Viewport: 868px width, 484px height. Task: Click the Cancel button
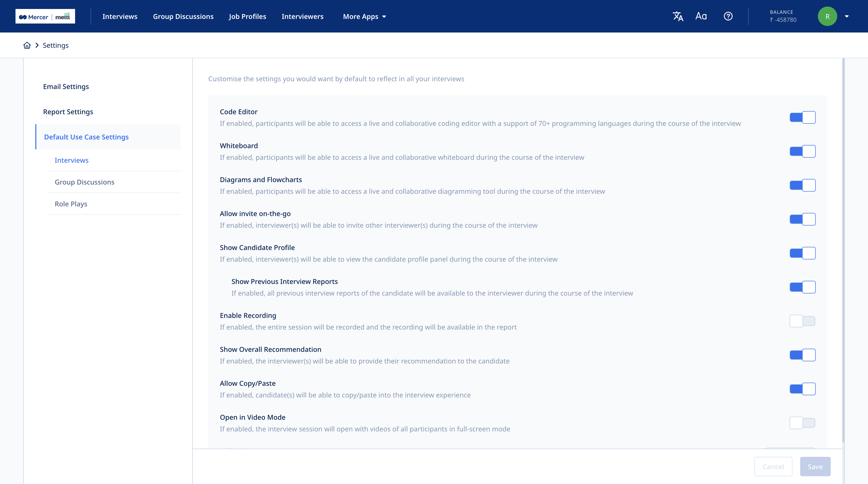773,467
